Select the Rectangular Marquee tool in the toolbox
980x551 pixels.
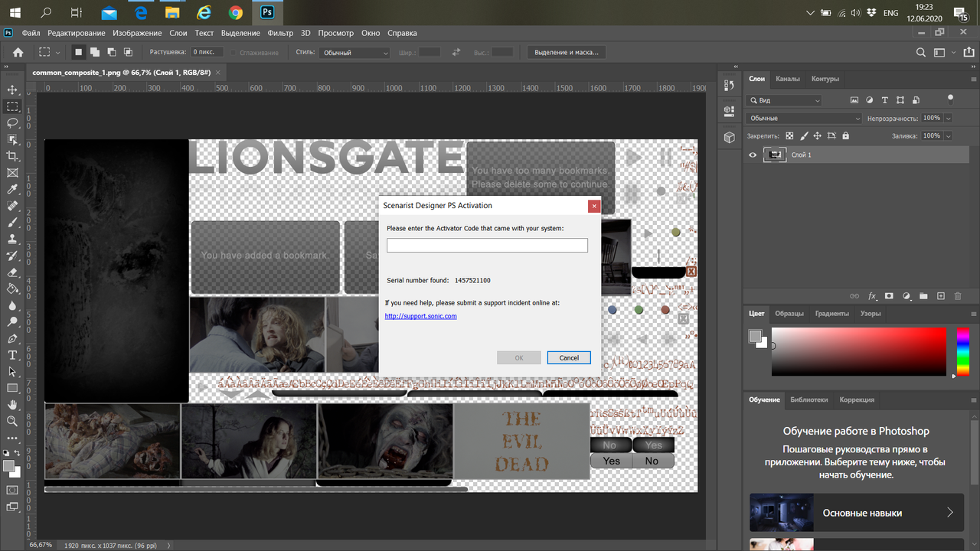tap(12, 106)
